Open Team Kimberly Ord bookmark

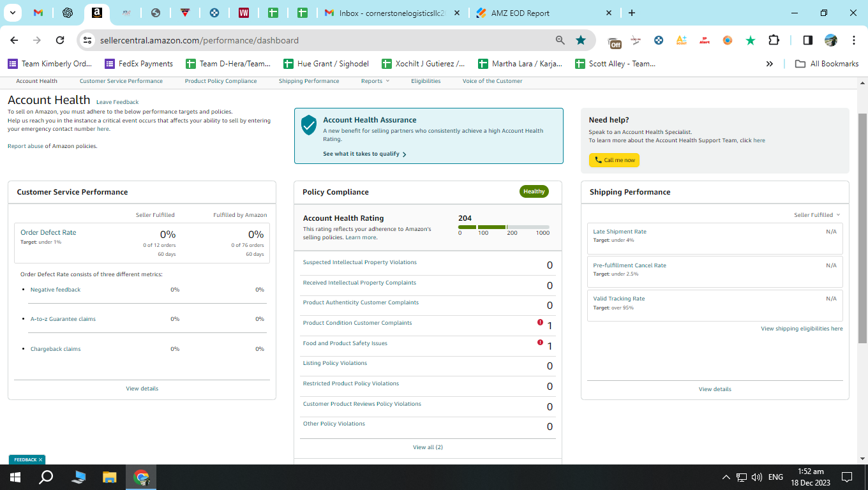50,64
